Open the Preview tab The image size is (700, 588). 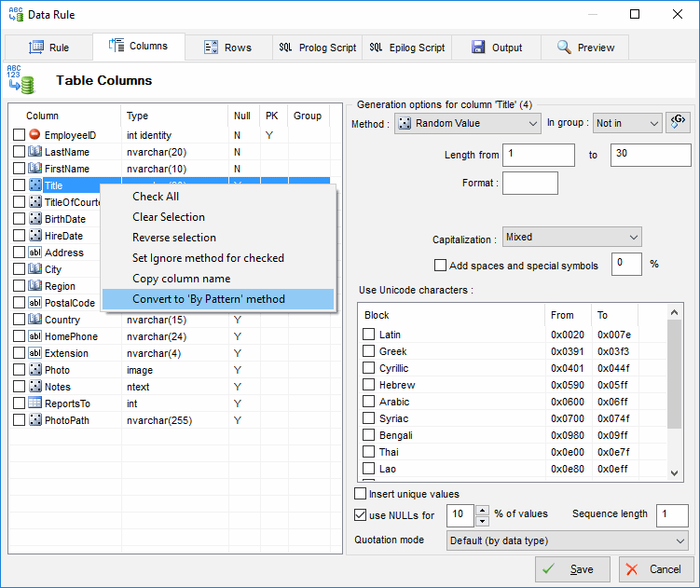[x=585, y=48]
